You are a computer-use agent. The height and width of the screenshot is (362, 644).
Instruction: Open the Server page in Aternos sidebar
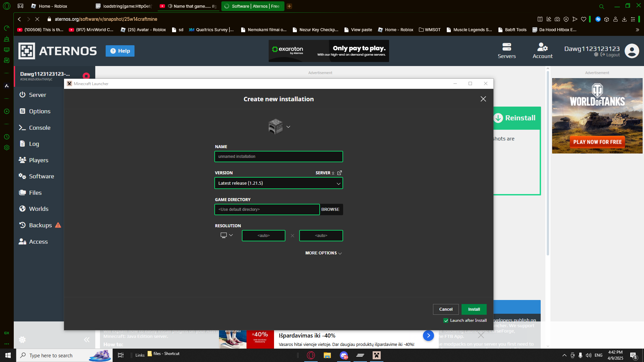tap(38, 95)
